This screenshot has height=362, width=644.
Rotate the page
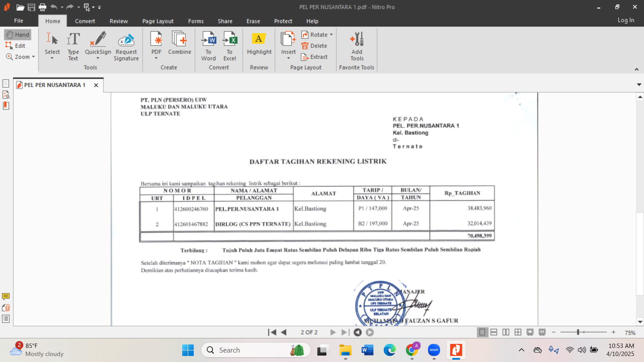pos(314,35)
